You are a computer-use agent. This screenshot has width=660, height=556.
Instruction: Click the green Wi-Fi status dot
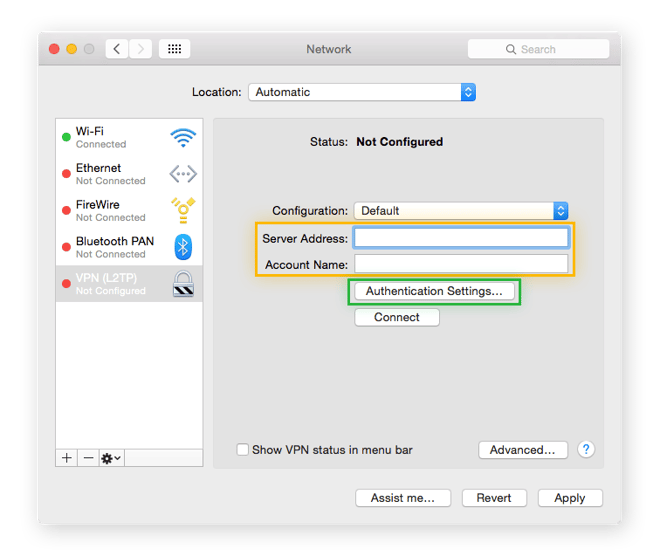tap(66, 137)
